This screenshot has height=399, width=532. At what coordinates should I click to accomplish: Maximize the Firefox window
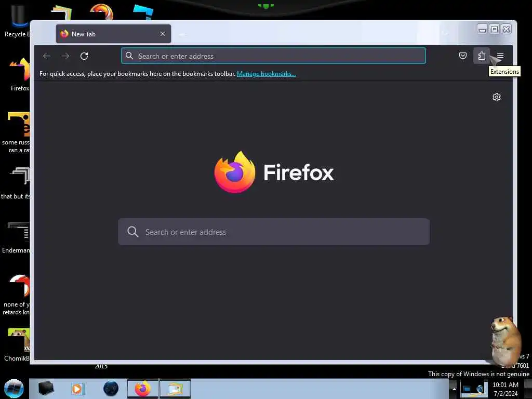click(x=495, y=29)
